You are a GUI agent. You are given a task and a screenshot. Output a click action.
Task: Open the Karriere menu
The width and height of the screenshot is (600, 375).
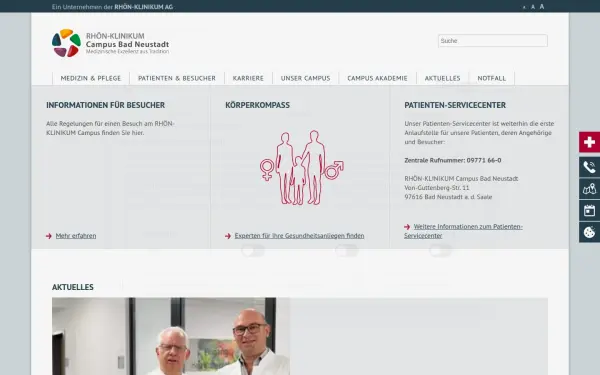248,78
